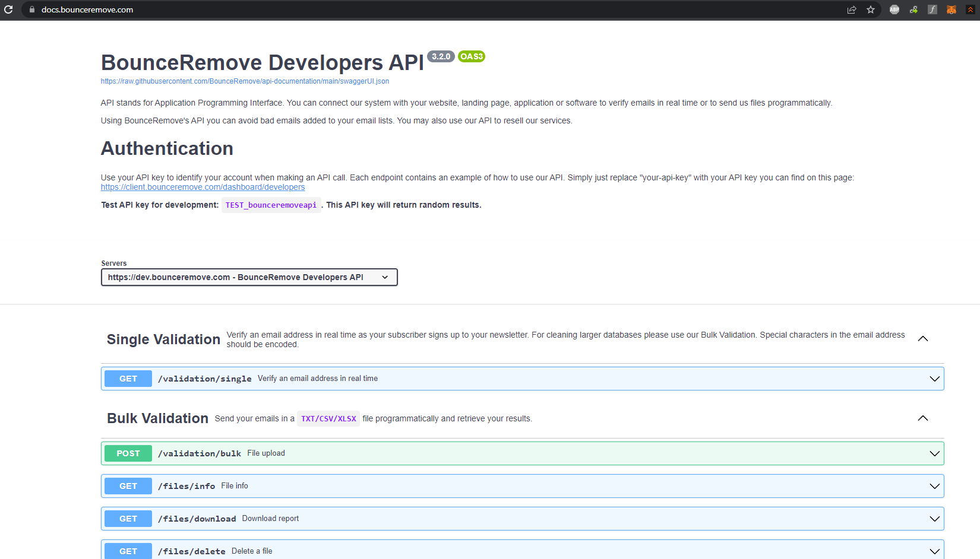
Task: Click the POST badge of /validation/bulk
Action: click(128, 453)
